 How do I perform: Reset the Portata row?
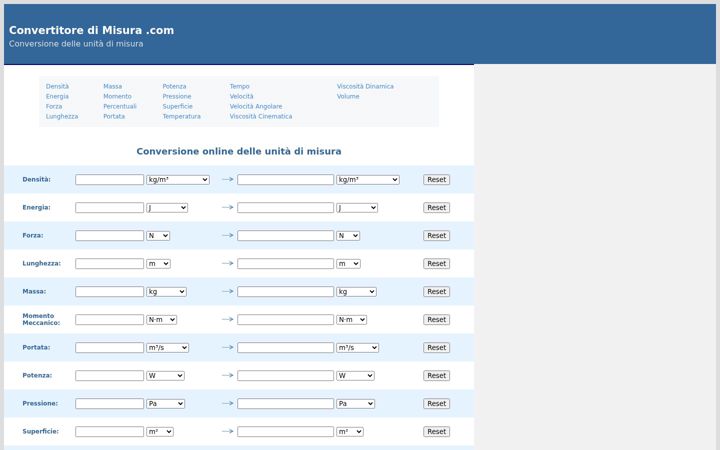(436, 348)
